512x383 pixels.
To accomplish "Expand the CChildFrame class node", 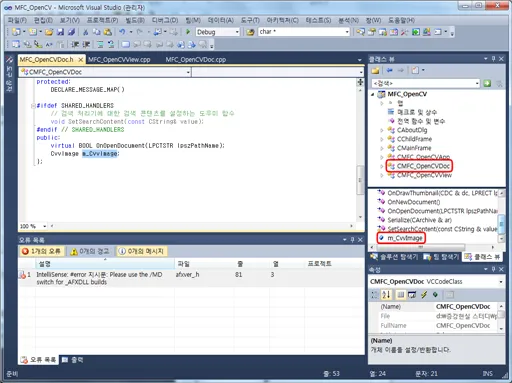I will (x=382, y=139).
